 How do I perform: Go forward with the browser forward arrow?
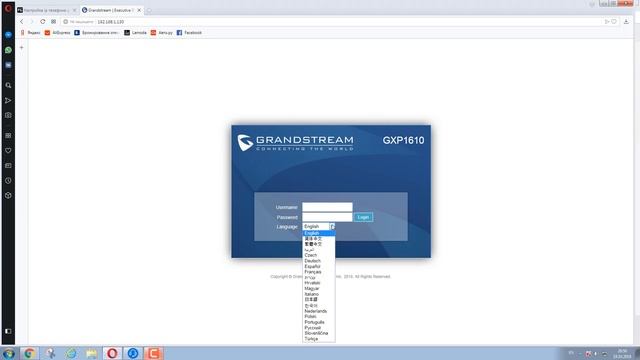pos(32,22)
